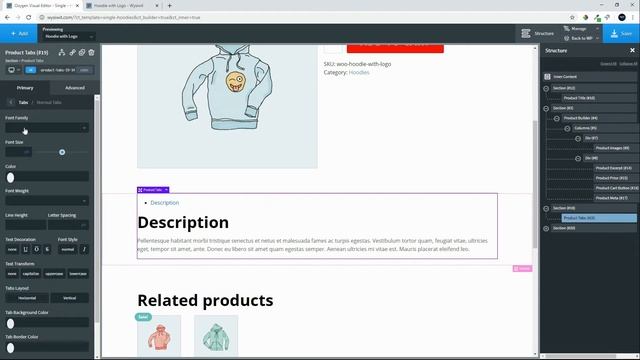
Task: Set Text Transform to none
Action: (12, 273)
